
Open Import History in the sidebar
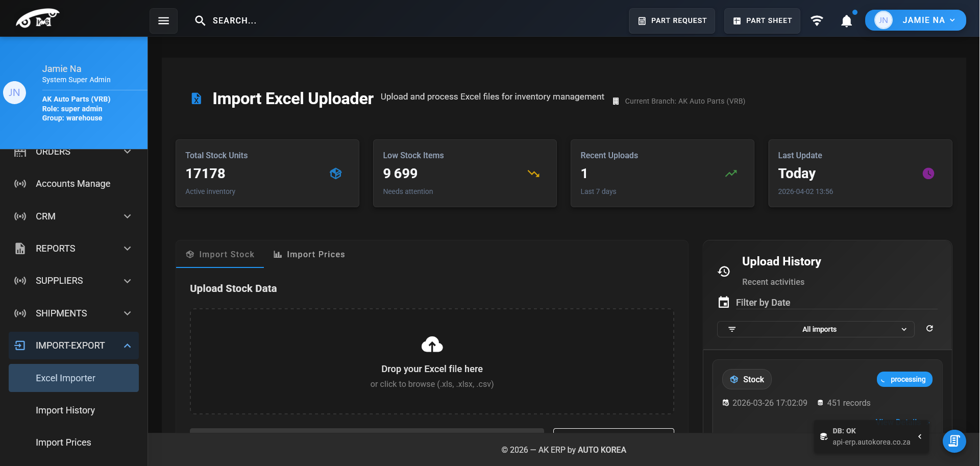tap(65, 410)
